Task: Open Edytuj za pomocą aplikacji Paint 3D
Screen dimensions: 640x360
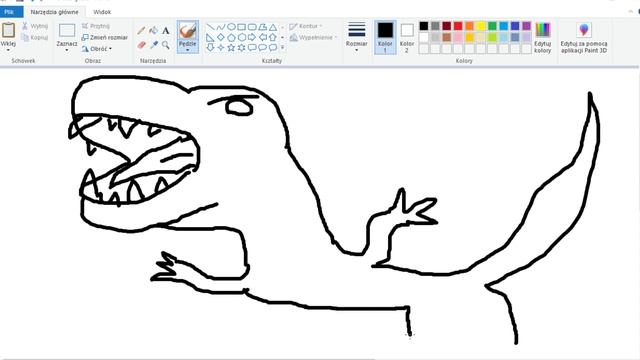Action: pyautogui.click(x=584, y=38)
